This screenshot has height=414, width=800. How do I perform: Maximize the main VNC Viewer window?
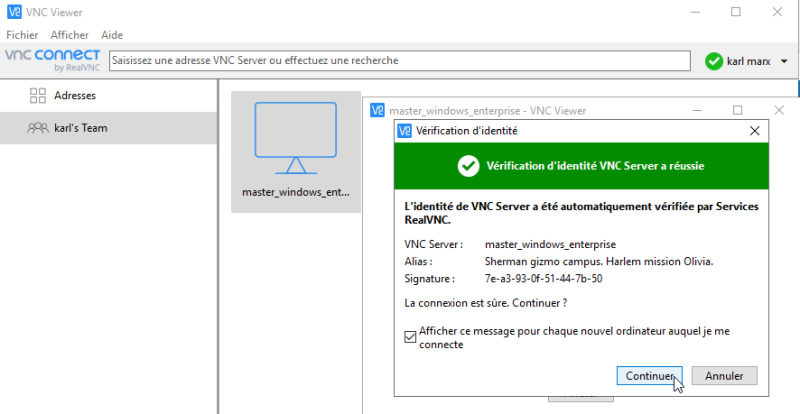pos(736,12)
